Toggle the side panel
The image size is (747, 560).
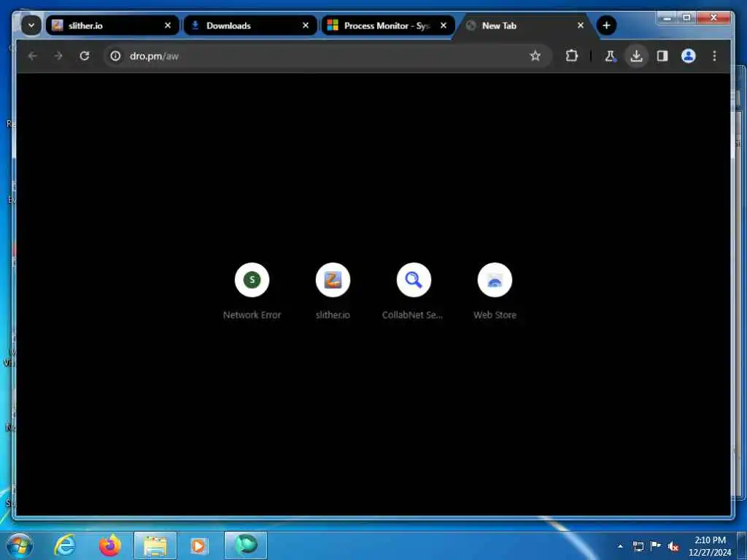662,55
